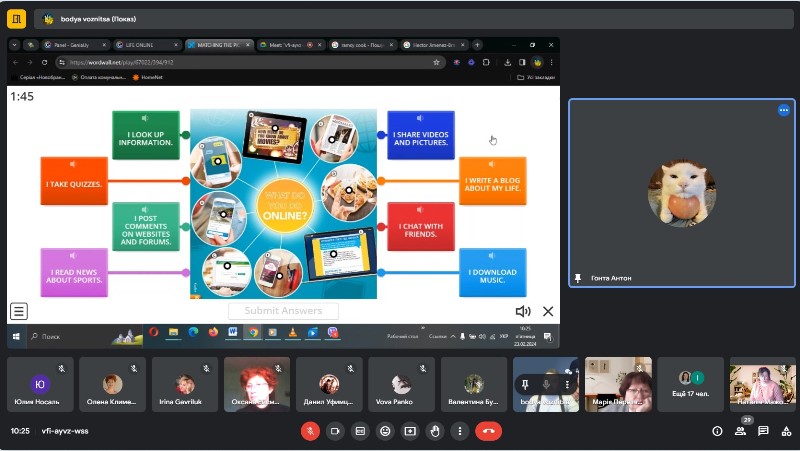
Task: Toggle closed captions button
Action: point(360,431)
